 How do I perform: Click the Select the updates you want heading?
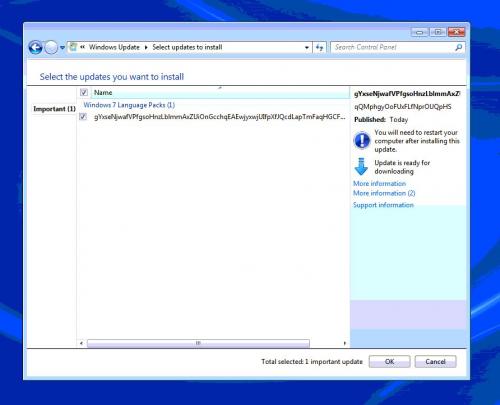pos(112,77)
